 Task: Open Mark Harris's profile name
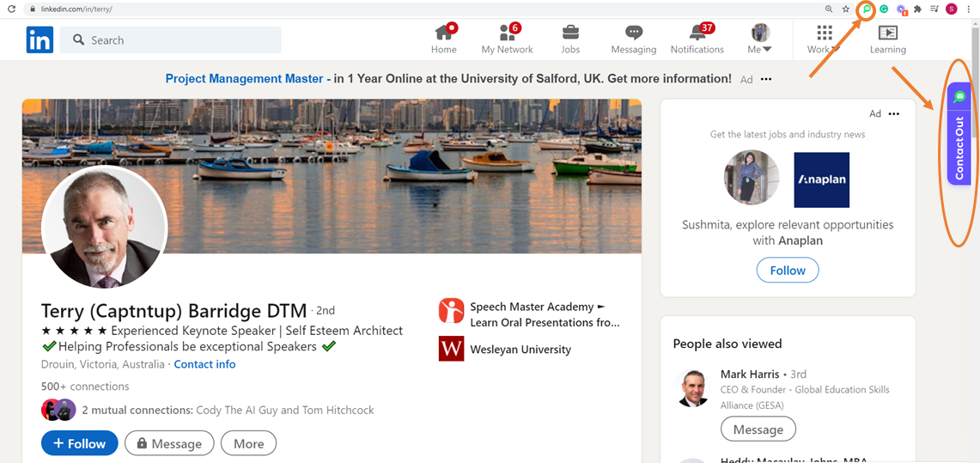pyautogui.click(x=750, y=375)
